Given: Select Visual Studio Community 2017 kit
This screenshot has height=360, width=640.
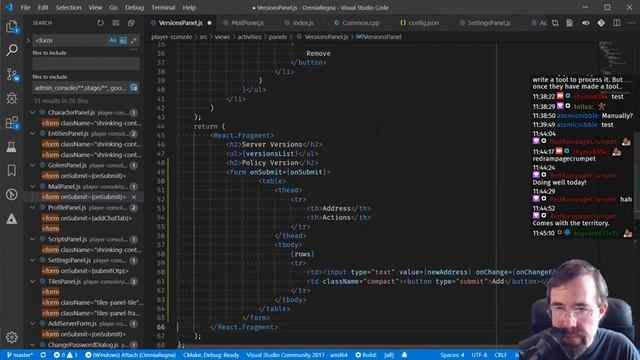Looking at the screenshot, I should (297, 355).
